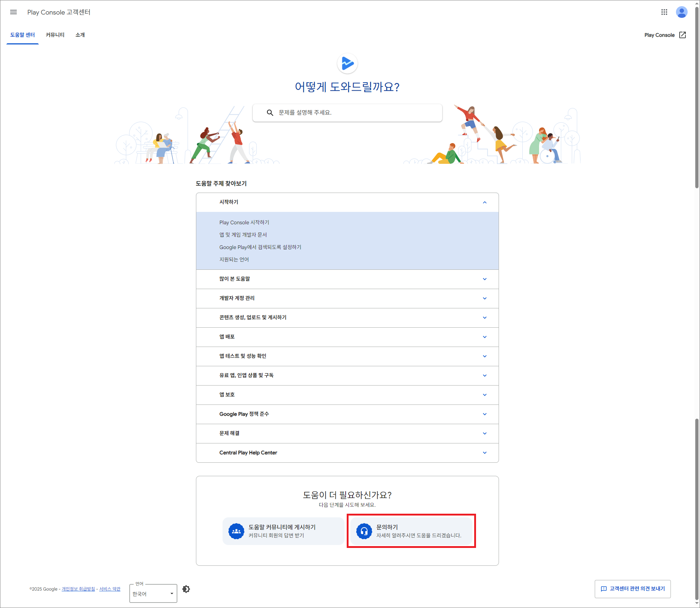700x608 pixels.
Task: Toggle dark mode with the brightness icon
Action: tap(186, 589)
